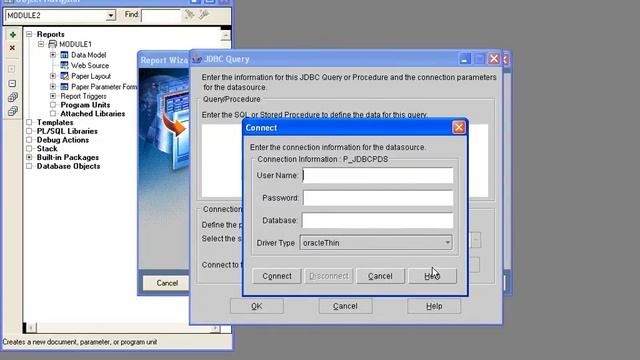The width and height of the screenshot is (640, 360).
Task: Open the Driver Type oracleThin dropdown
Action: pyautogui.click(x=447, y=243)
